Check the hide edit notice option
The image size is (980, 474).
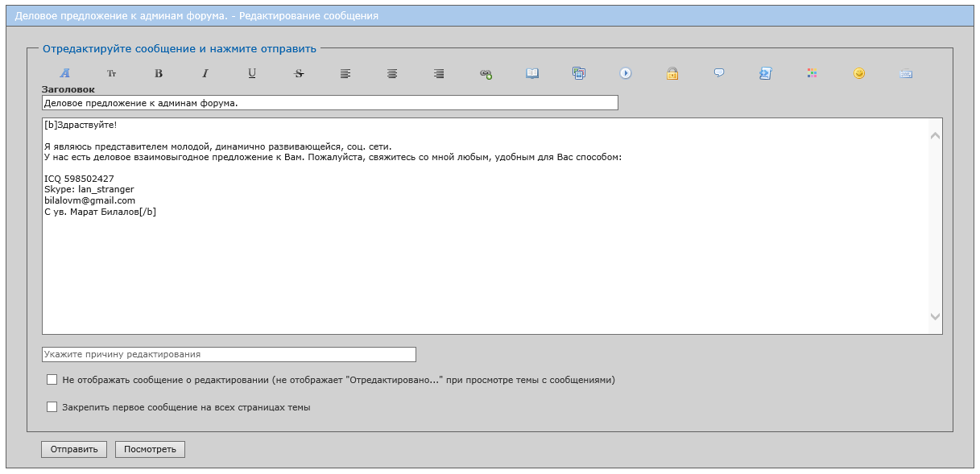tap(52, 380)
